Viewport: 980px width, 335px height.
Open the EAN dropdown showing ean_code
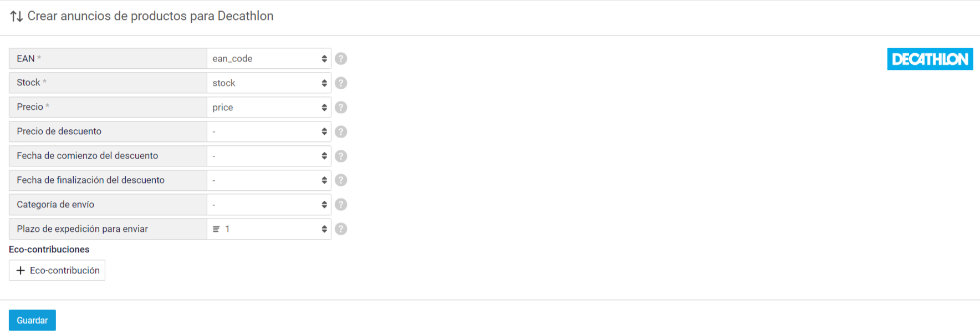269,59
